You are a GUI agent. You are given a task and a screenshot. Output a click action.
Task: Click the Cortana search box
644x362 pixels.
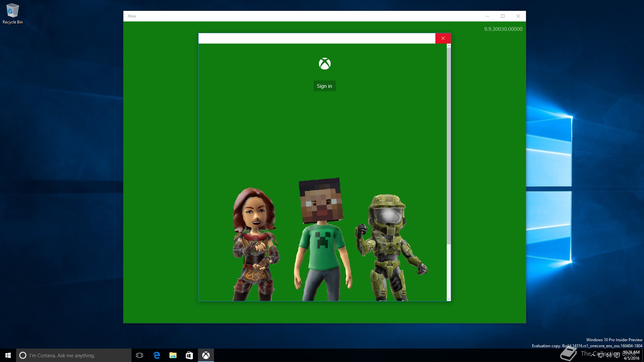[74, 355]
